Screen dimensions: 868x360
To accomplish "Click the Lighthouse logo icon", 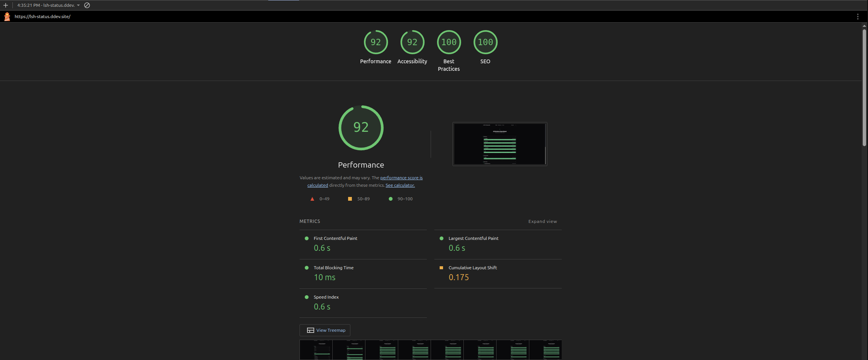I will tap(7, 17).
